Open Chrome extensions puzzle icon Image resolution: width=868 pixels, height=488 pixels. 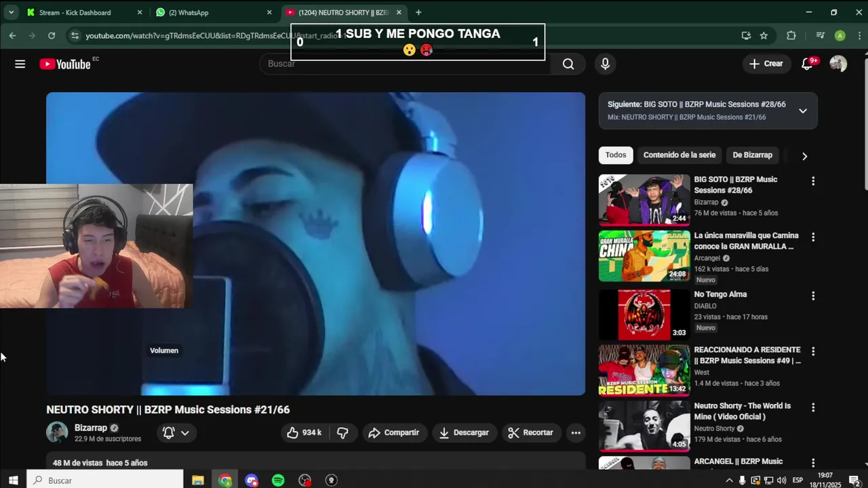click(x=791, y=35)
